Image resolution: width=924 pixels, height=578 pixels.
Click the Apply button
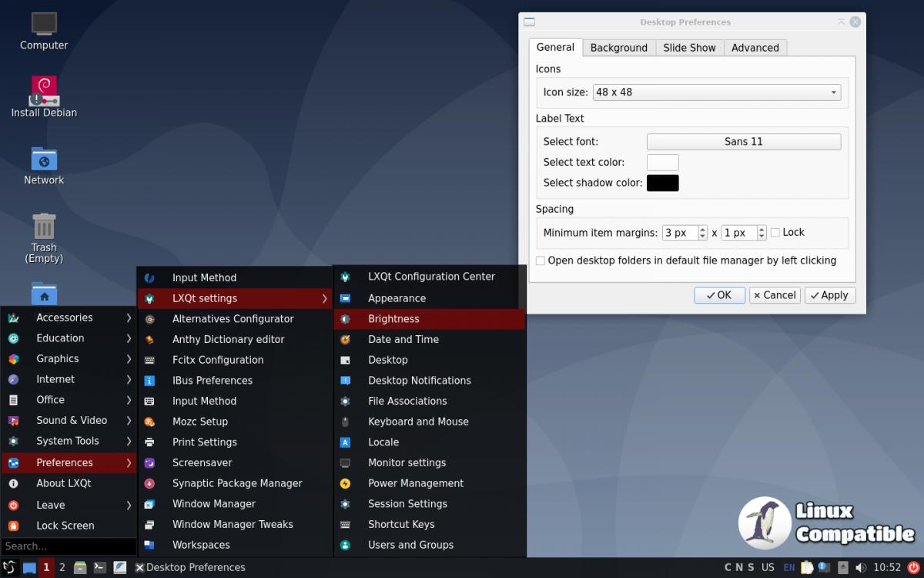point(829,295)
